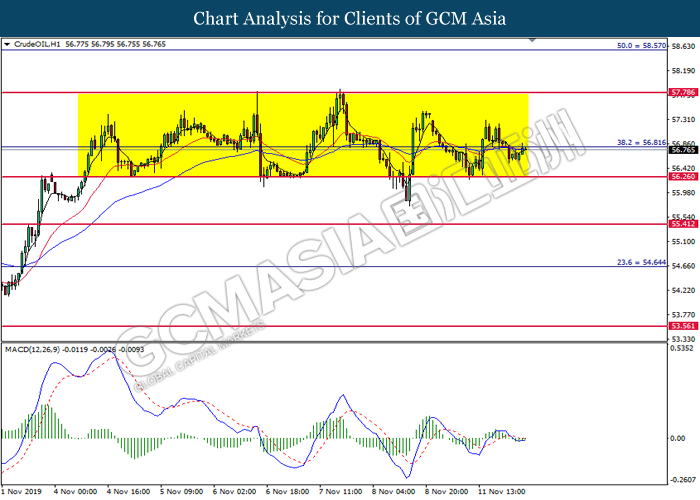Select the 4 Nov 16:00 time label

tap(128, 492)
